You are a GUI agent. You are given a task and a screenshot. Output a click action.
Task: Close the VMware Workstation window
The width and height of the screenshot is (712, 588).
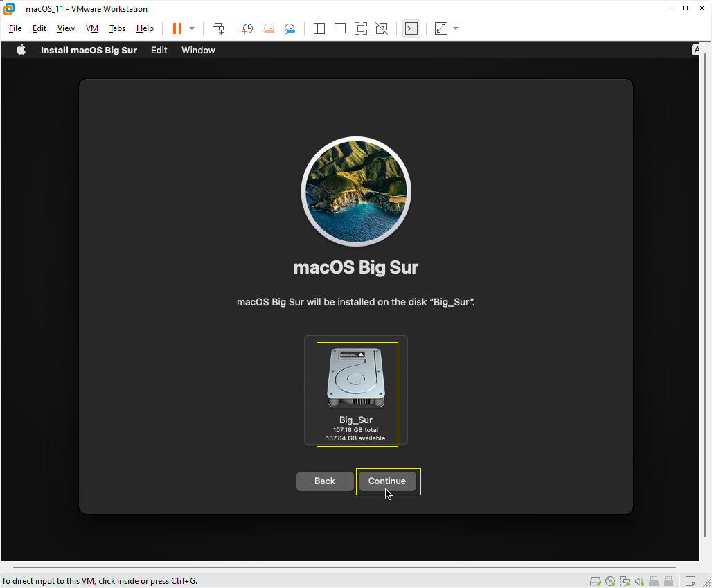(x=702, y=8)
